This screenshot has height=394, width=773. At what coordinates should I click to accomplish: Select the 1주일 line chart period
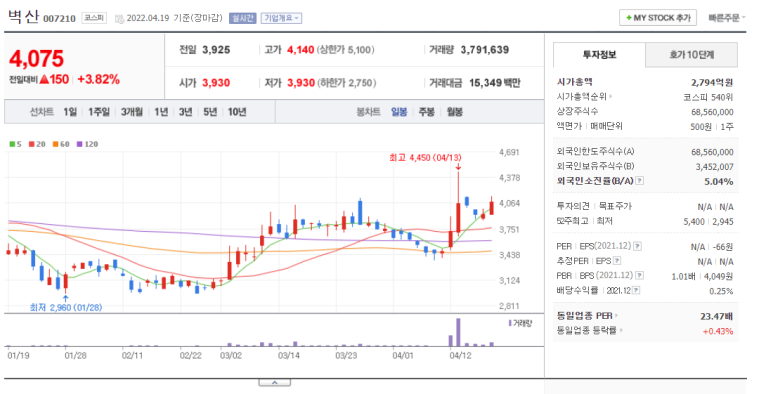[99, 112]
